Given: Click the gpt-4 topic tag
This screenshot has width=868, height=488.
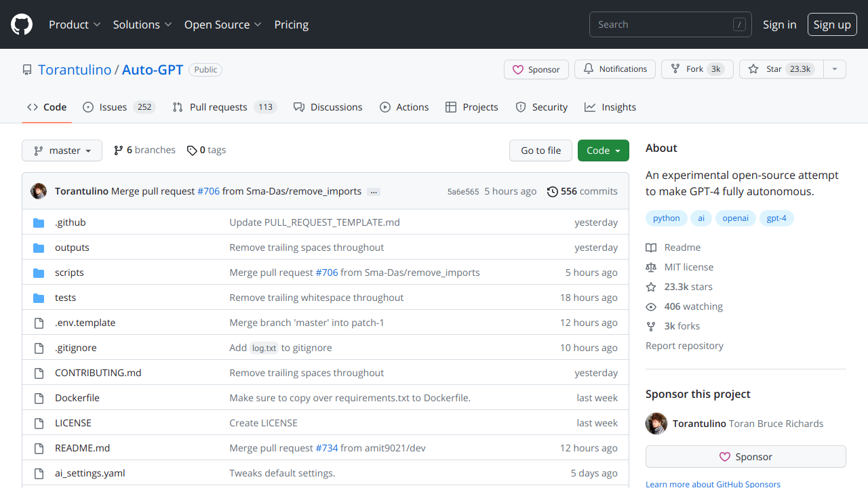Looking at the screenshot, I should click(776, 218).
